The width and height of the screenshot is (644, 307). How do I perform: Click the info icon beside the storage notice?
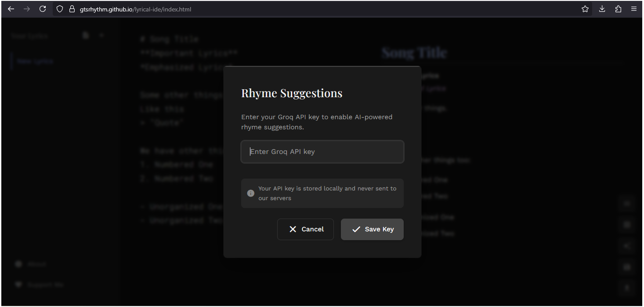[x=251, y=193]
